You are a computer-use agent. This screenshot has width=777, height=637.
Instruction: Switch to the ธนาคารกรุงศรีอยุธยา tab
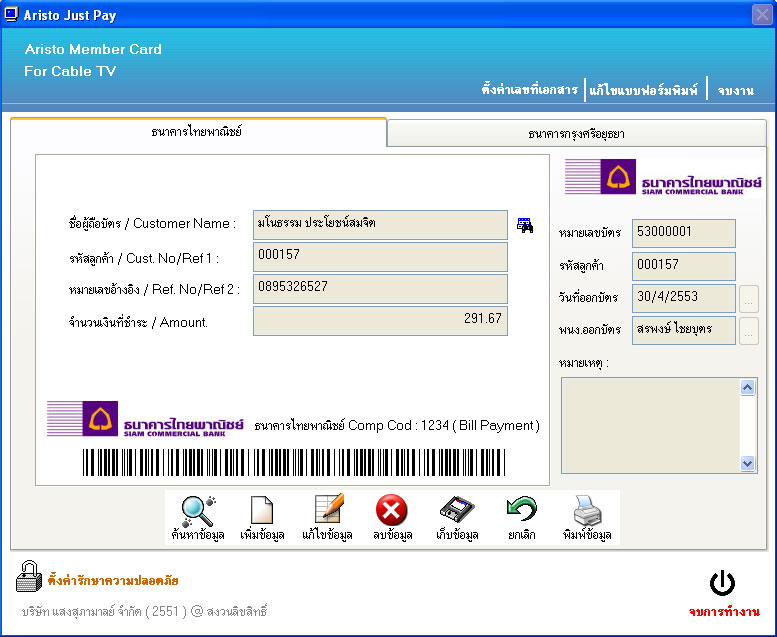(x=577, y=133)
